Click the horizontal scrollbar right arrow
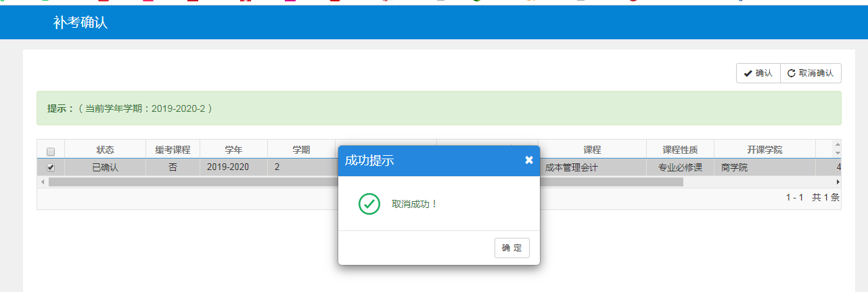 838,182
